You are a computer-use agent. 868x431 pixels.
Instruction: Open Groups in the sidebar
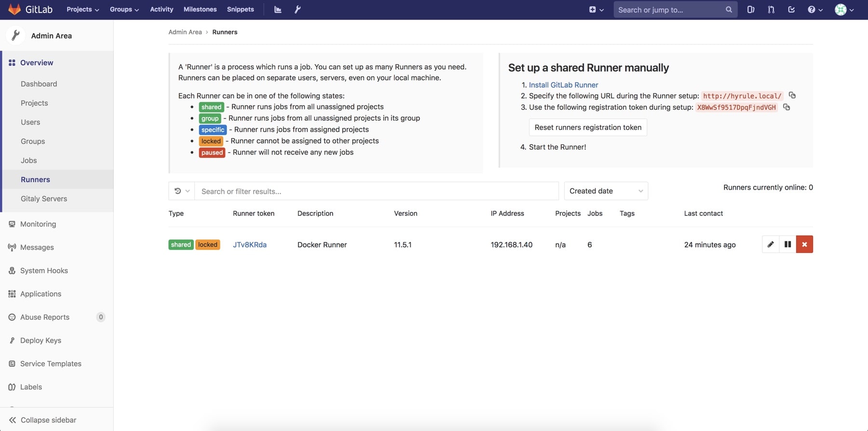[x=33, y=141]
